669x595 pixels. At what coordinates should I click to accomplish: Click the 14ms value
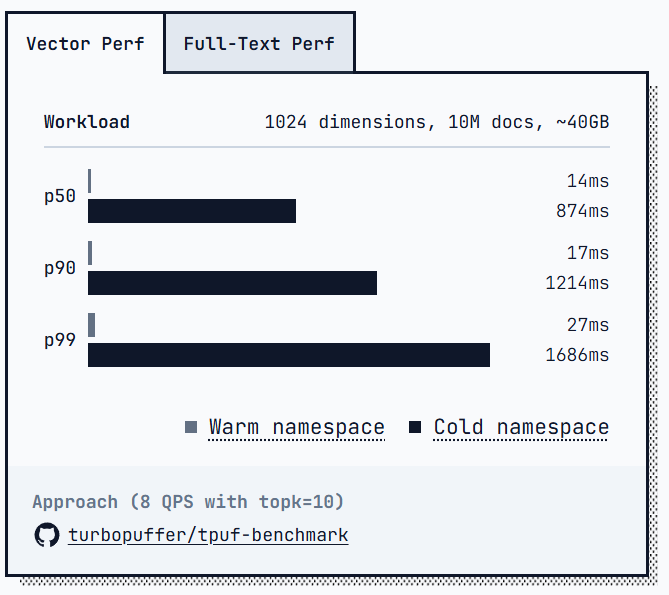(588, 181)
